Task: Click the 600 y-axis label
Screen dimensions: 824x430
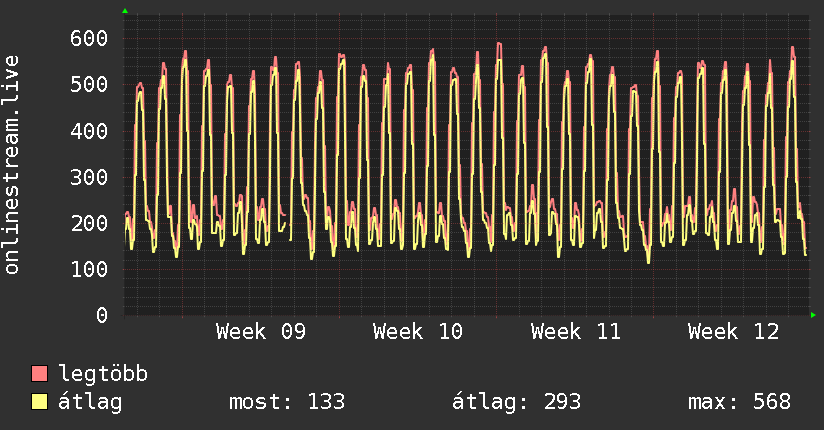Action: tap(89, 38)
